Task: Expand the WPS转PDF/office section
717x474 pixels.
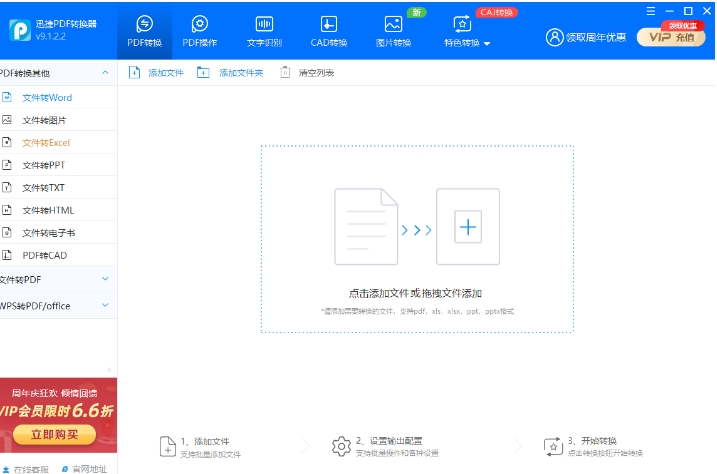Action: [x=59, y=305]
